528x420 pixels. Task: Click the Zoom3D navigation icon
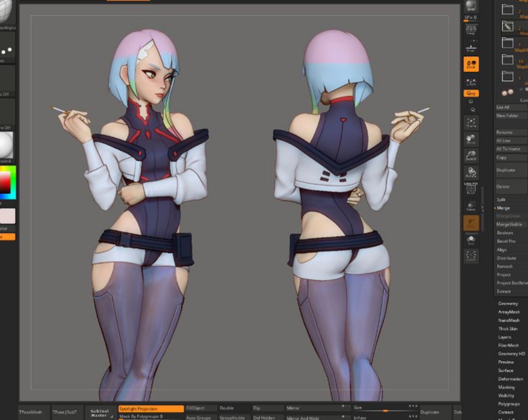[471, 156]
